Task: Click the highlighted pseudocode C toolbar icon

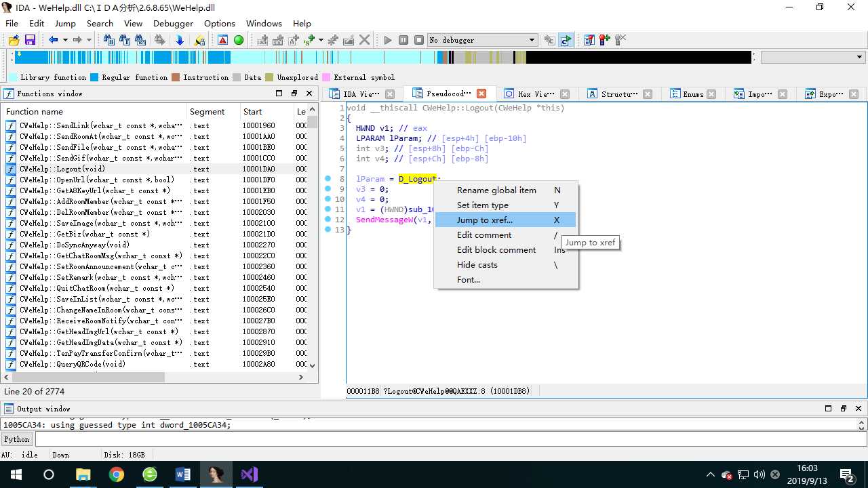Action: (566, 40)
